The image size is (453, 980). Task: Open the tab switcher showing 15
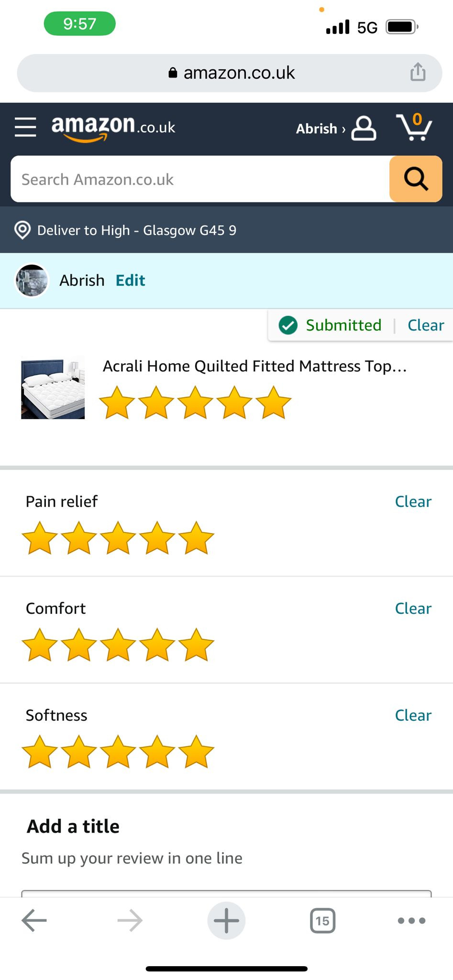322,921
